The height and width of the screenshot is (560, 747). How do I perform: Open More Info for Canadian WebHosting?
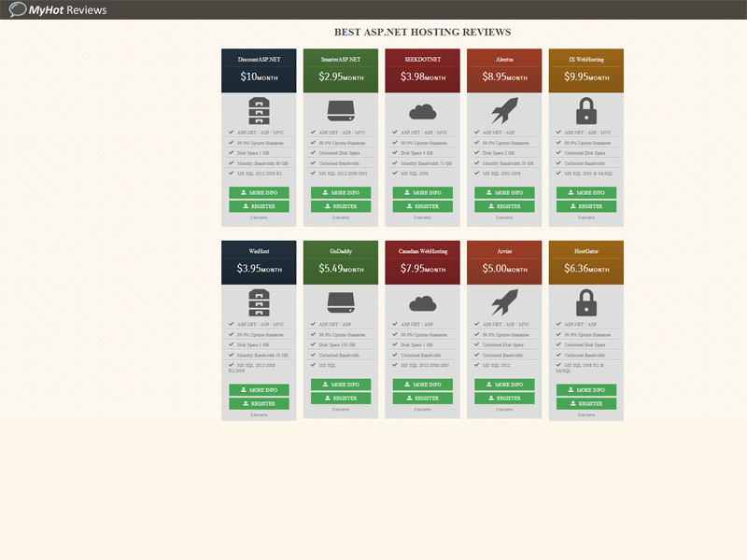[423, 385]
